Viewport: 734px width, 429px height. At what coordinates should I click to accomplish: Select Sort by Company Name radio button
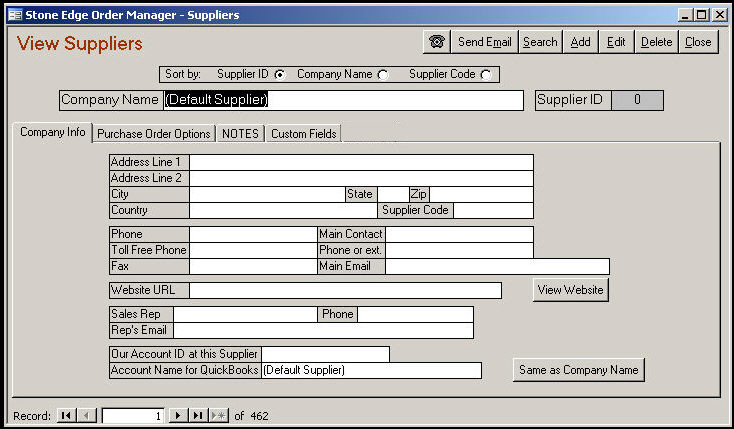(x=383, y=74)
